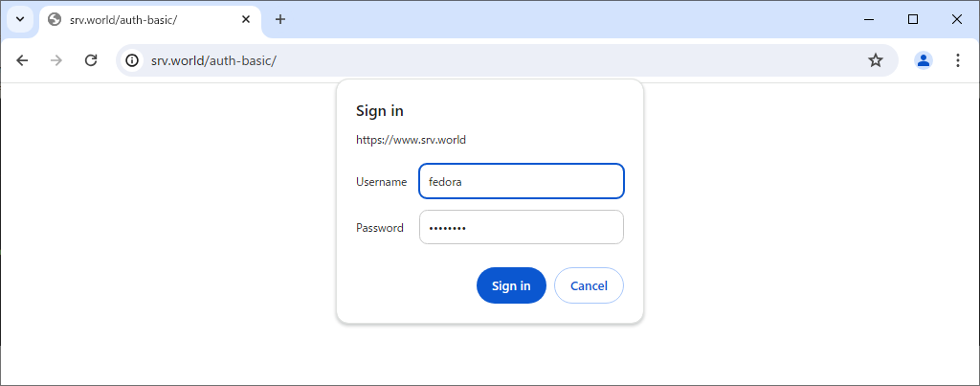Minimize the Chrome window
The width and height of the screenshot is (980, 386).
(x=869, y=19)
